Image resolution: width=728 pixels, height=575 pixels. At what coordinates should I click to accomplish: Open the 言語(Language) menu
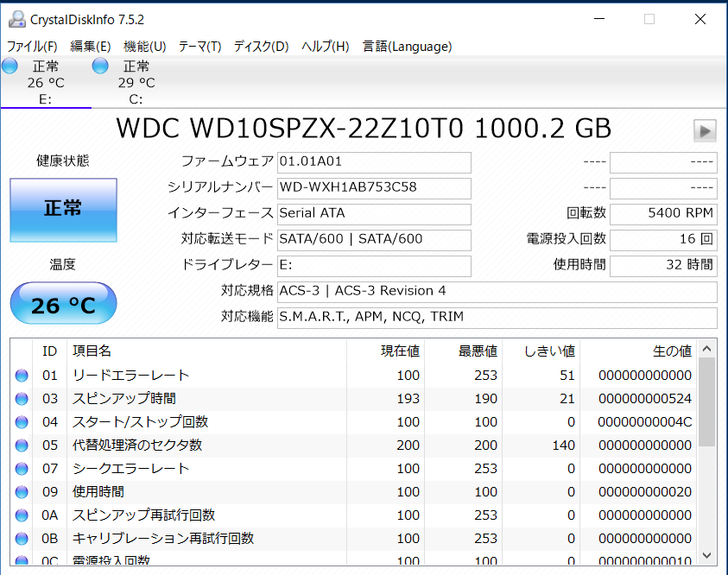(x=407, y=47)
